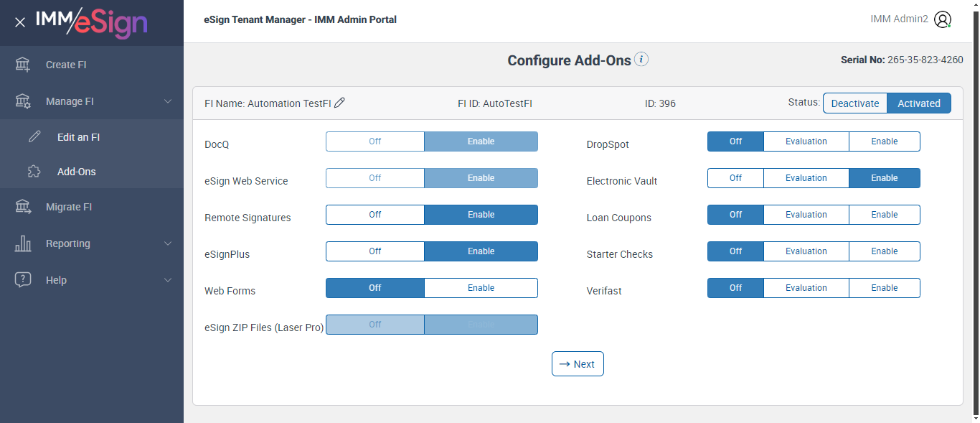The image size is (980, 423).
Task: Click the pencil icon beside Edit an FI
Action: pyautogui.click(x=34, y=137)
